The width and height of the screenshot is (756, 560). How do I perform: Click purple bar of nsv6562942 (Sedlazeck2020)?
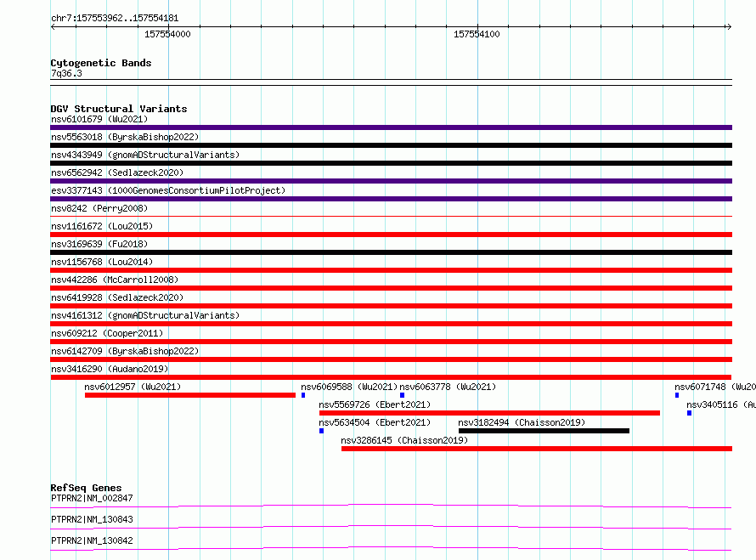391,181
